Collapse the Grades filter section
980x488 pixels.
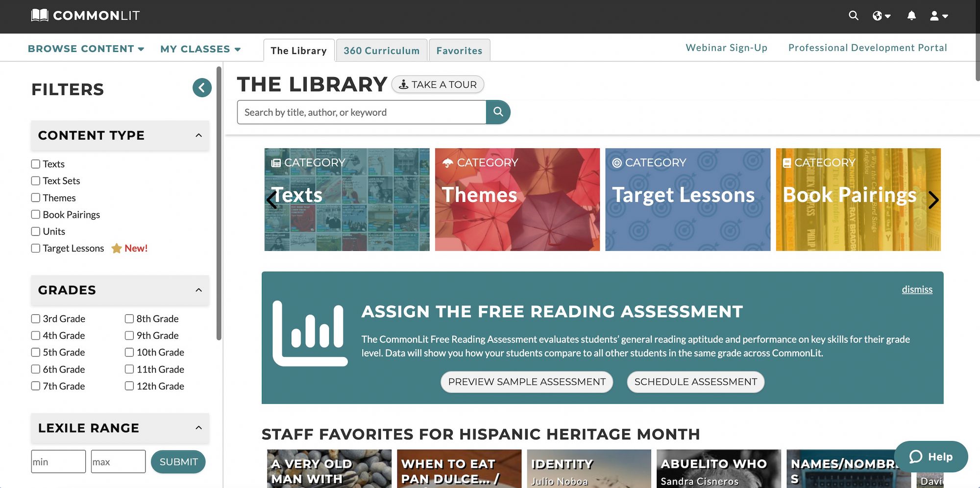point(120,290)
